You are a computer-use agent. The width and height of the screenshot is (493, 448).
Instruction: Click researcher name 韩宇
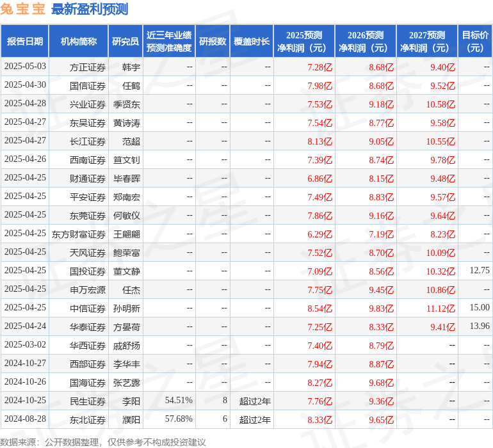(x=131, y=67)
